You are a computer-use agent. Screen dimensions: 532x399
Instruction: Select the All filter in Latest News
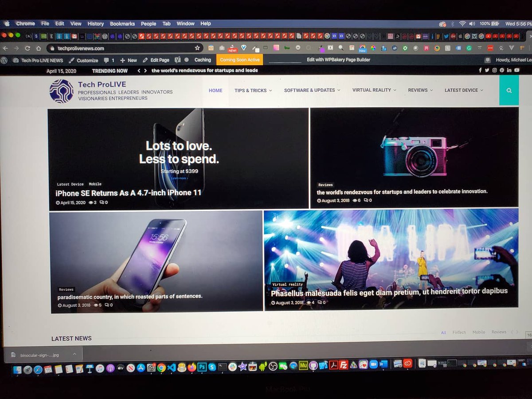tap(443, 332)
